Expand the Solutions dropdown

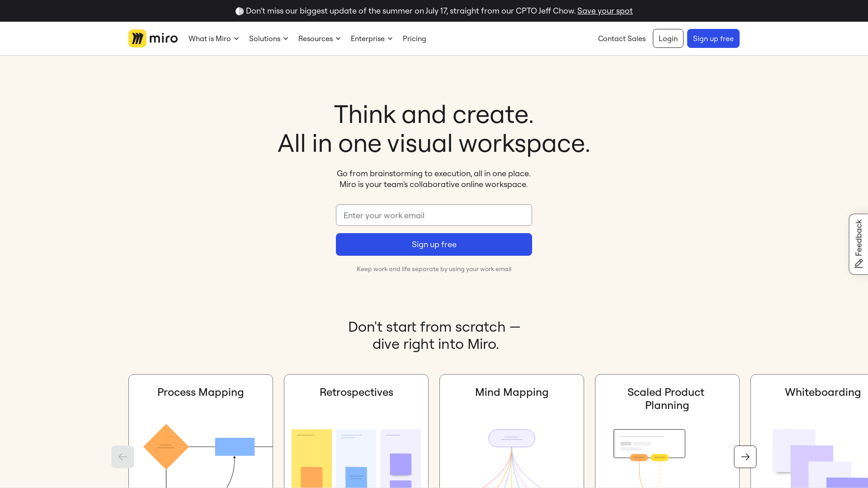(x=269, y=38)
